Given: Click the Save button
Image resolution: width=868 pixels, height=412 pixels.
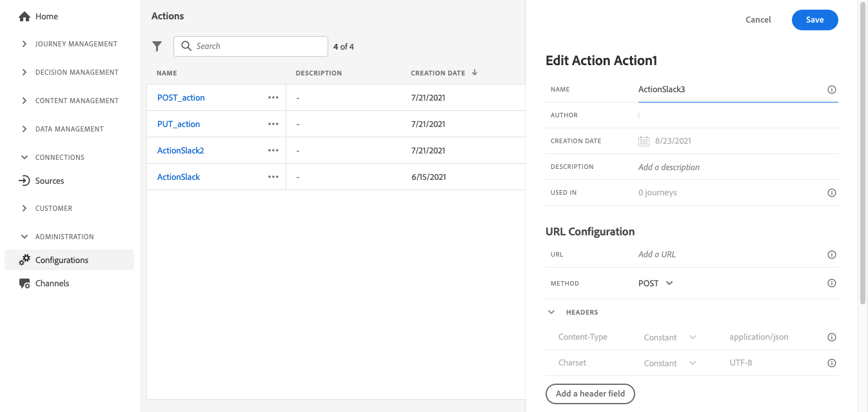Looking at the screenshot, I should pos(814,20).
